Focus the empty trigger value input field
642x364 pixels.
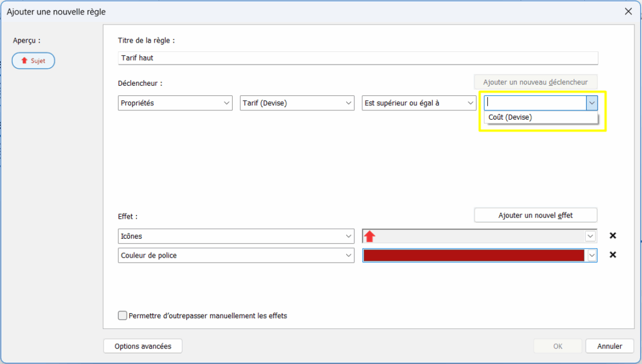pos(535,103)
